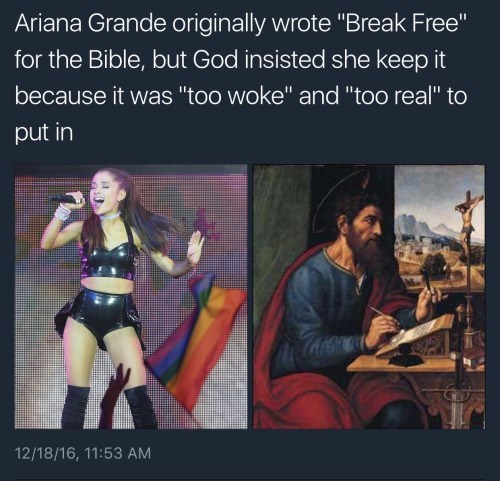This screenshot has width=500, height=481.
Task: Click the tweet text mentioning "Break Free"
Action: tap(240, 78)
